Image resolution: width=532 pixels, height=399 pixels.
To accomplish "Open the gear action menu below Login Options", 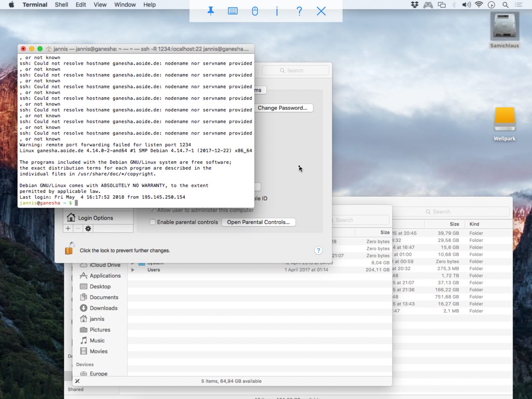I will click(x=88, y=229).
